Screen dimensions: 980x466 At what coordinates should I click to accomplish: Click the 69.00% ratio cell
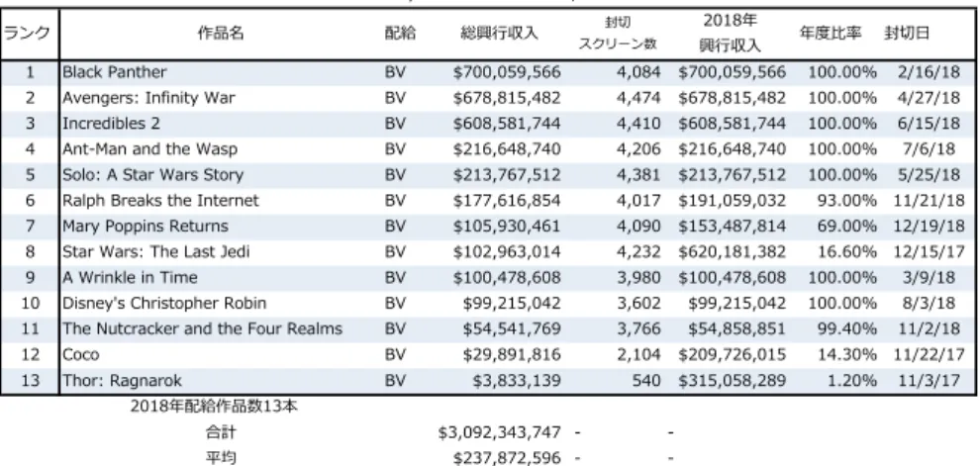click(x=847, y=227)
